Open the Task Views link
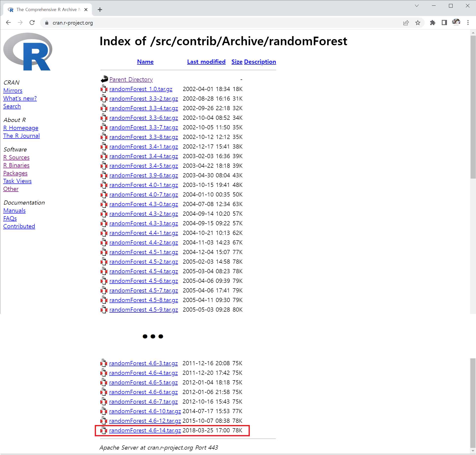This screenshot has width=476, height=455. pos(17,181)
